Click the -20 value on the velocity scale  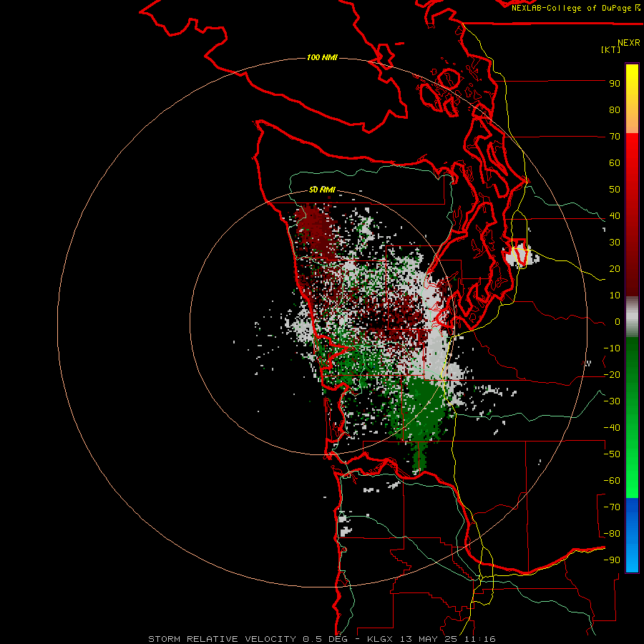[x=612, y=375]
